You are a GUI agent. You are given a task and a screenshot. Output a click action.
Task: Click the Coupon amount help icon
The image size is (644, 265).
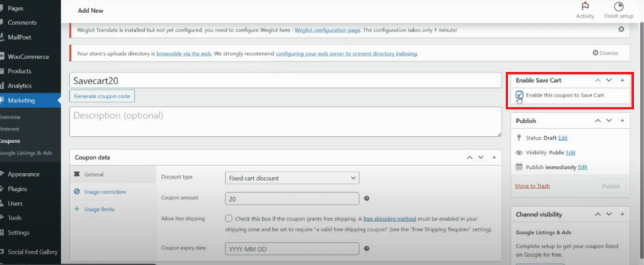click(x=367, y=198)
